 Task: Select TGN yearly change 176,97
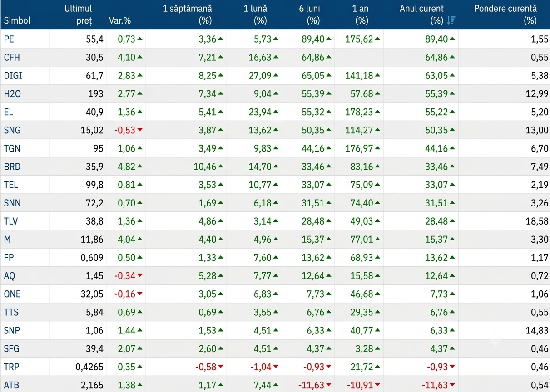click(359, 148)
